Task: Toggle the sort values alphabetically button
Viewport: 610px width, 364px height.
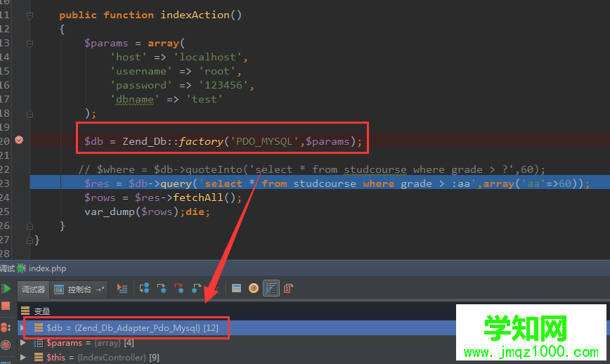Action: coord(271,289)
